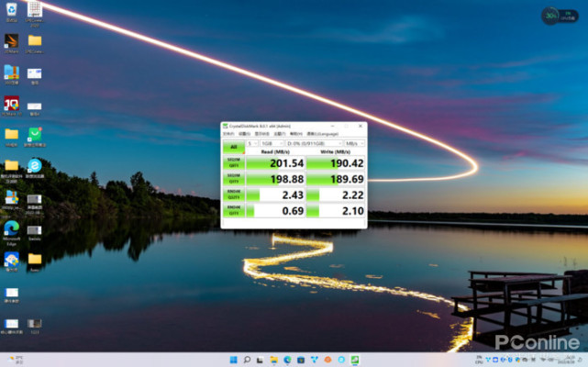588x367 pixels.
Task: Open the test count dropdown showing 5
Action: [252, 144]
